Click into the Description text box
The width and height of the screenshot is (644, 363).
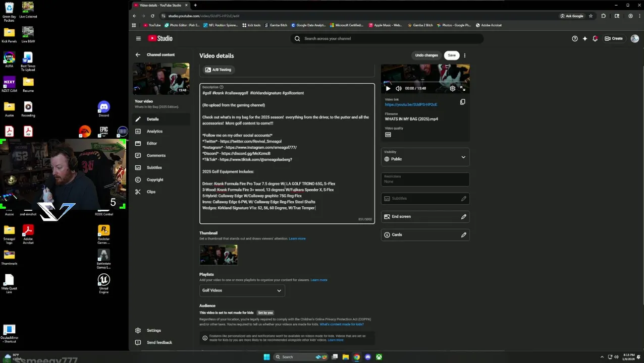click(x=287, y=153)
